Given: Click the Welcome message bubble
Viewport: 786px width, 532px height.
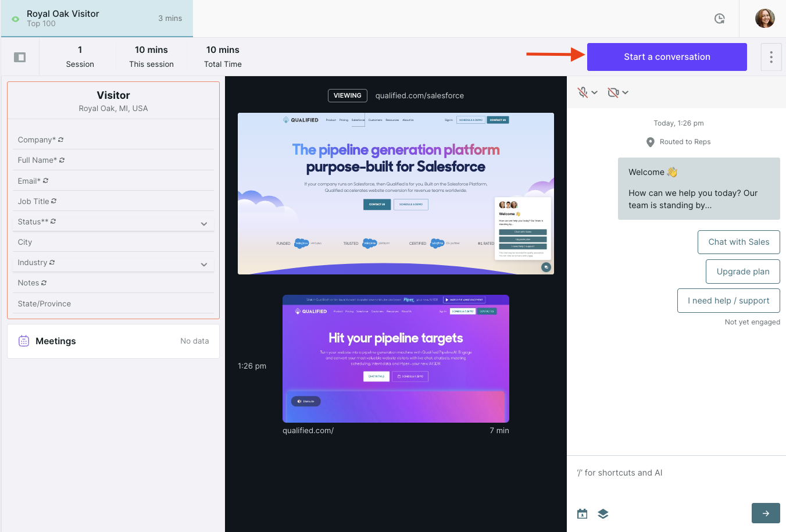Looking at the screenshot, I should tap(699, 188).
